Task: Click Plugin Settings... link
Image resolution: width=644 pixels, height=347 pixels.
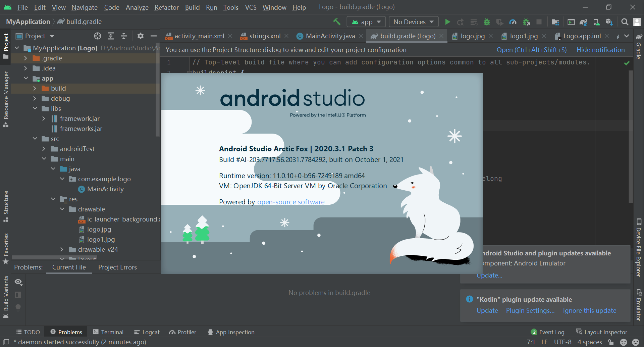Action: pos(530,310)
